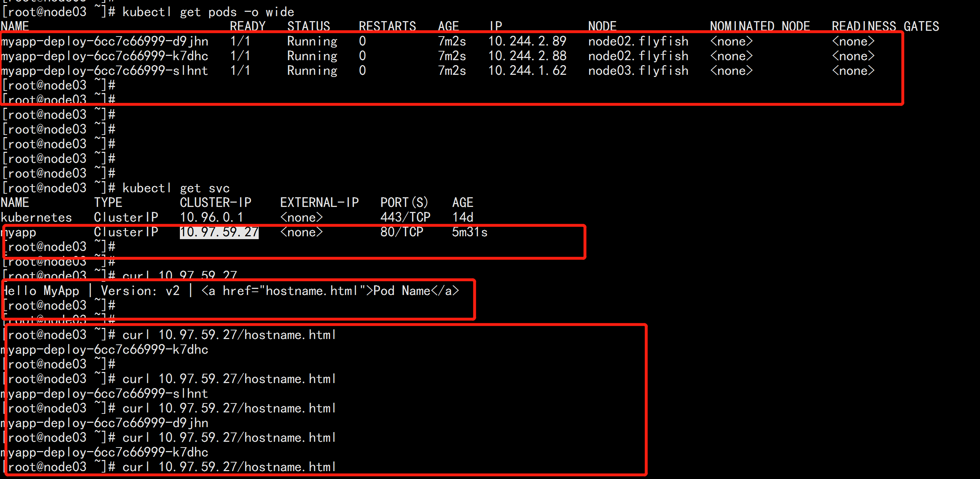Click the CLUSTER-IP column header

click(x=215, y=203)
